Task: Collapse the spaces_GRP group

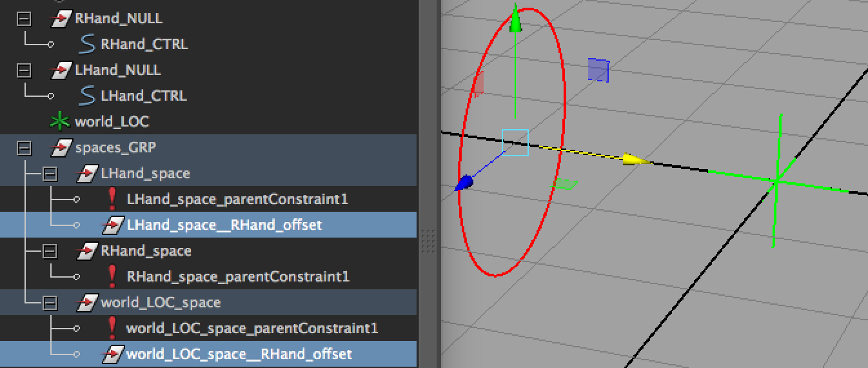Action: coord(24,148)
